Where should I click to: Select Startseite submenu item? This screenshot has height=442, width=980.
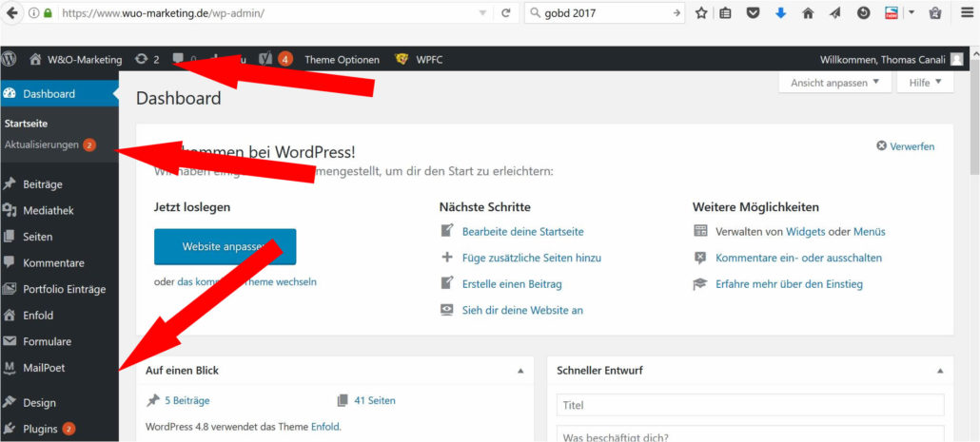click(27, 124)
